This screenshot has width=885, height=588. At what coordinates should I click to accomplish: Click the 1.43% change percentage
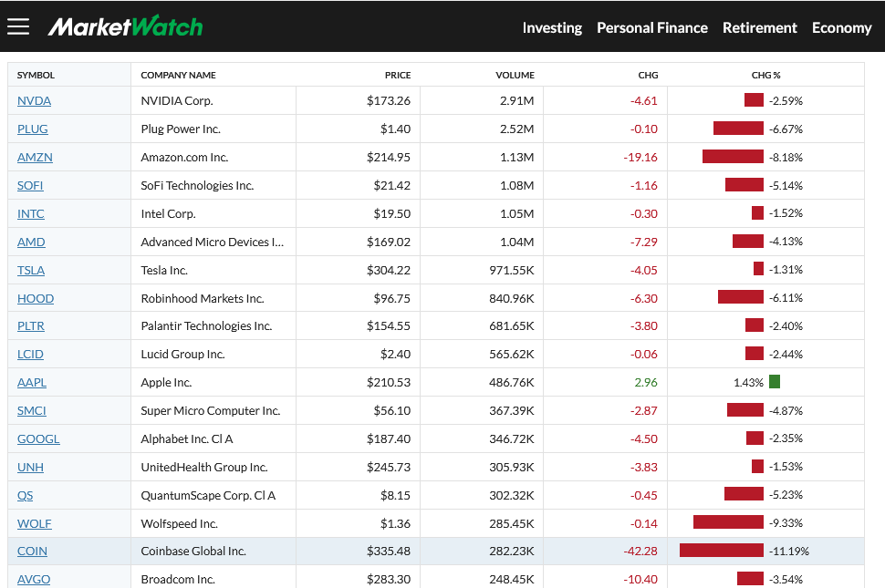click(x=748, y=382)
